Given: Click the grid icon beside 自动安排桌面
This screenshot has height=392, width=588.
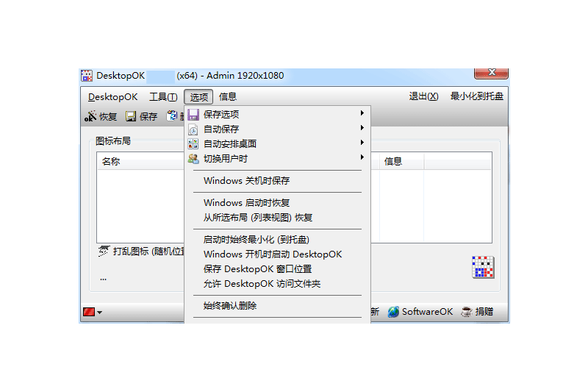Looking at the screenshot, I should 193,144.
